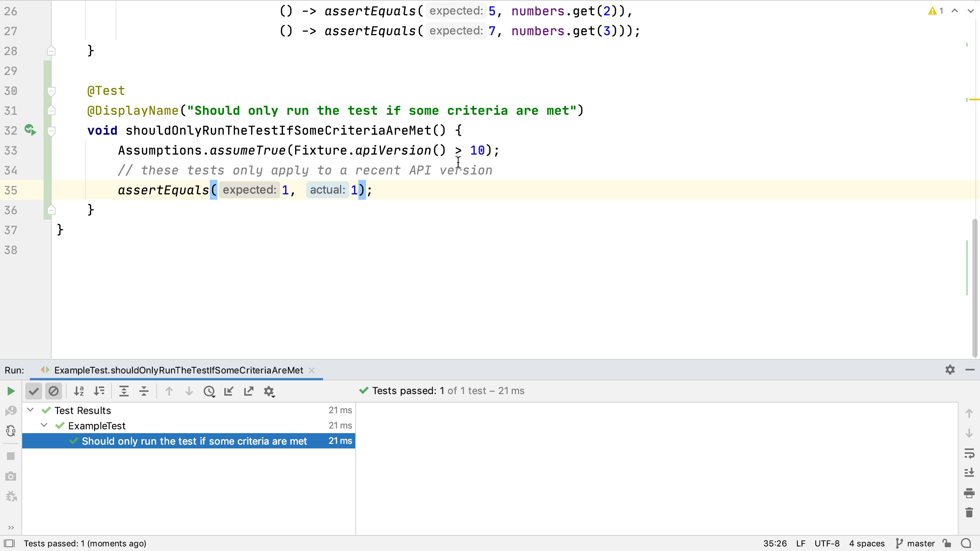Click the yellow warning stripe marker
This screenshot has height=551, width=980.
pos(975,99)
